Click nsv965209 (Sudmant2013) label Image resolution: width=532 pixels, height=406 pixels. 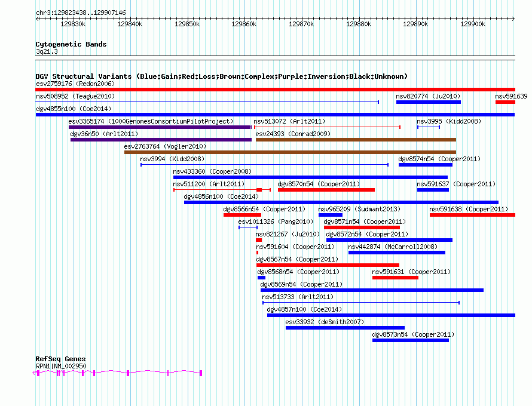click(359, 209)
